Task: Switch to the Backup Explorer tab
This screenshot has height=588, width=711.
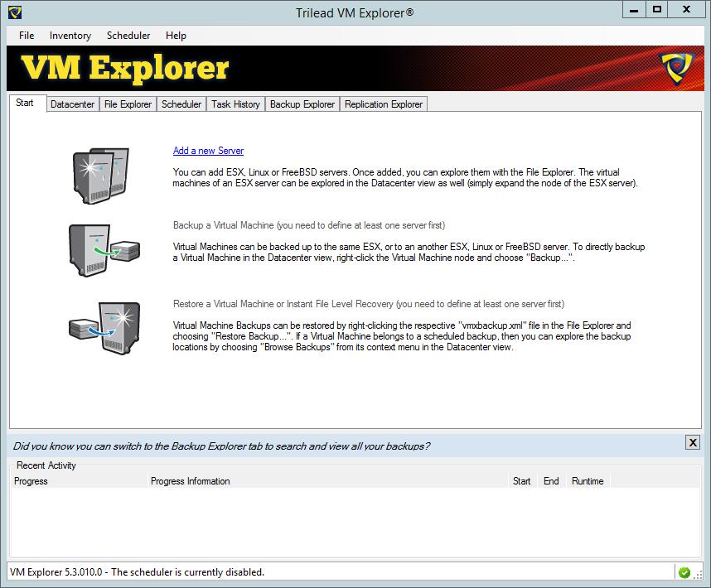Action: click(302, 104)
